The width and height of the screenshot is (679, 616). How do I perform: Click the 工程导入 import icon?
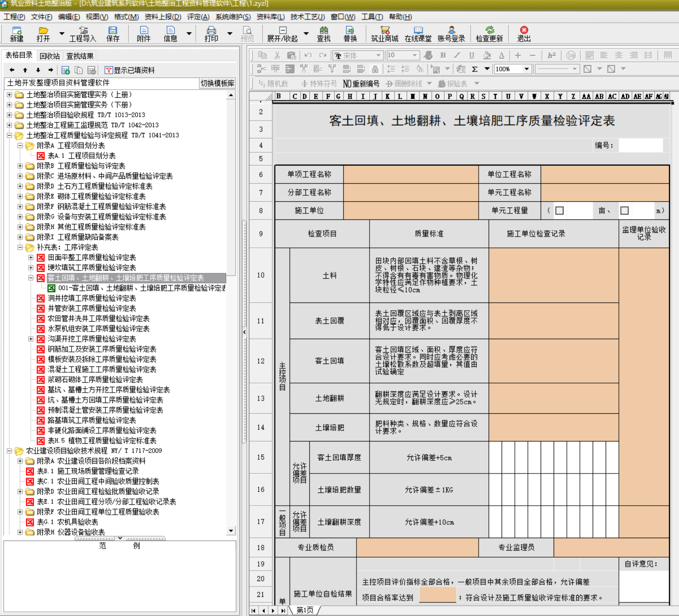[x=83, y=34]
